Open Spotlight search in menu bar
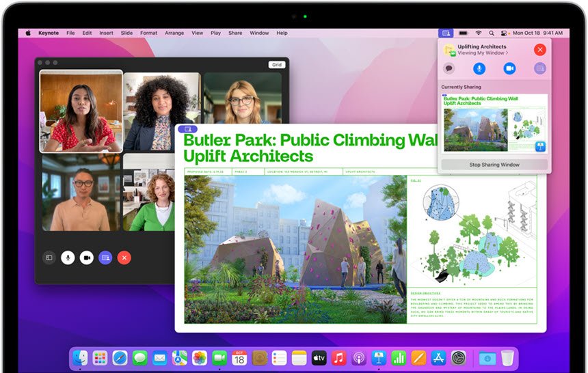 pyautogui.click(x=491, y=33)
